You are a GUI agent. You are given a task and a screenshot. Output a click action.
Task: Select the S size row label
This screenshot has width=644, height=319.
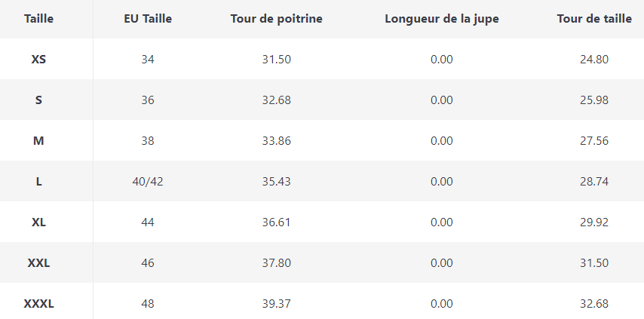(38, 100)
